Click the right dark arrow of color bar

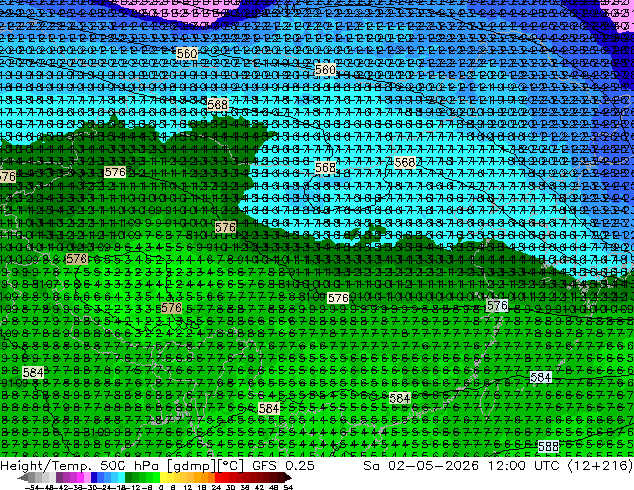point(288,478)
